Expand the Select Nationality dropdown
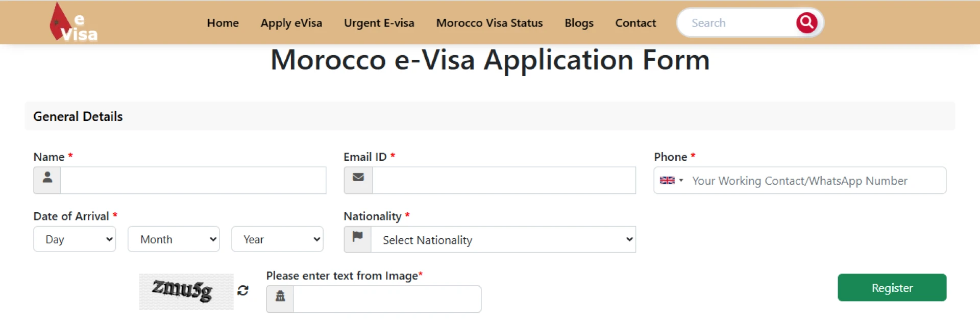 (503, 239)
